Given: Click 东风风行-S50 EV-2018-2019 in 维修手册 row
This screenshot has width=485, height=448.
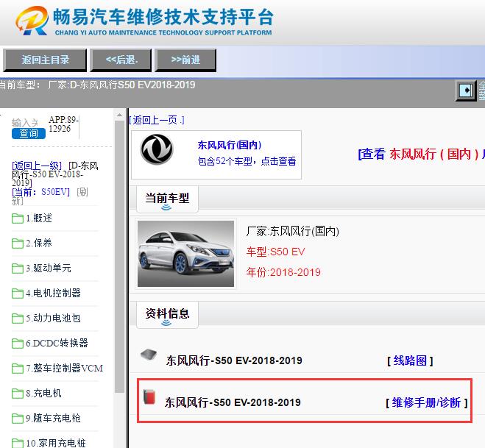Looking at the screenshot, I should [233, 402].
